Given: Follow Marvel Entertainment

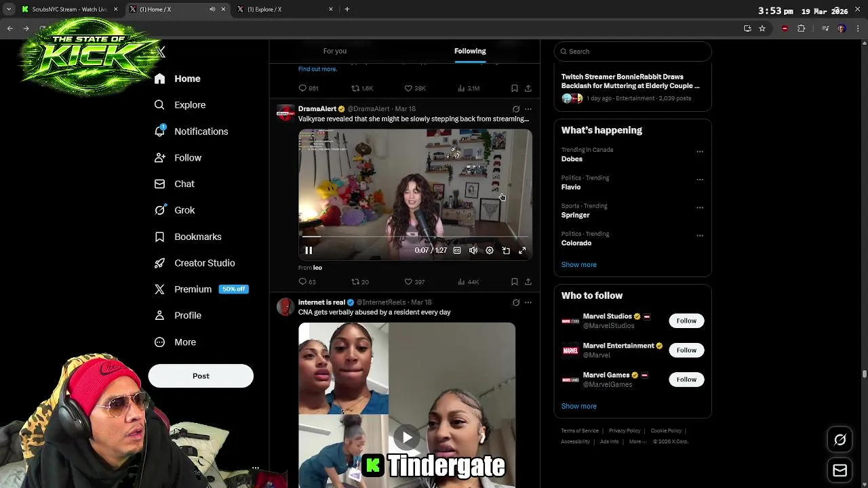Looking at the screenshot, I should 686,350.
